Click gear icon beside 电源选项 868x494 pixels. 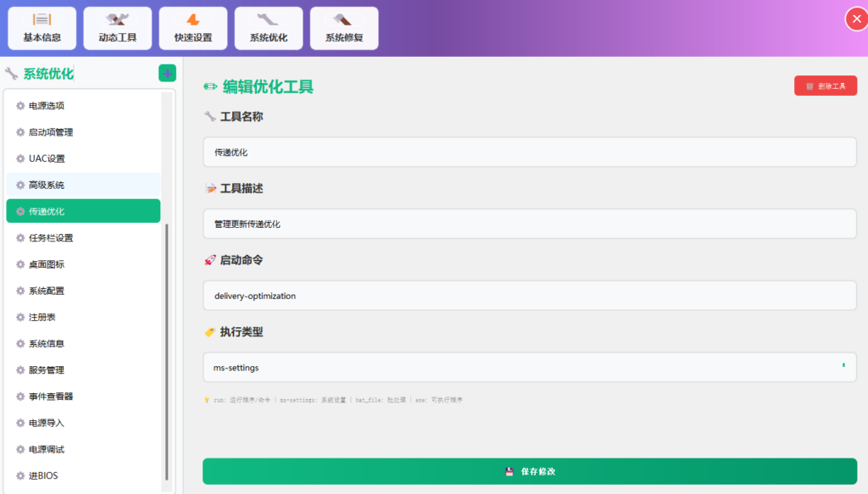click(x=20, y=106)
